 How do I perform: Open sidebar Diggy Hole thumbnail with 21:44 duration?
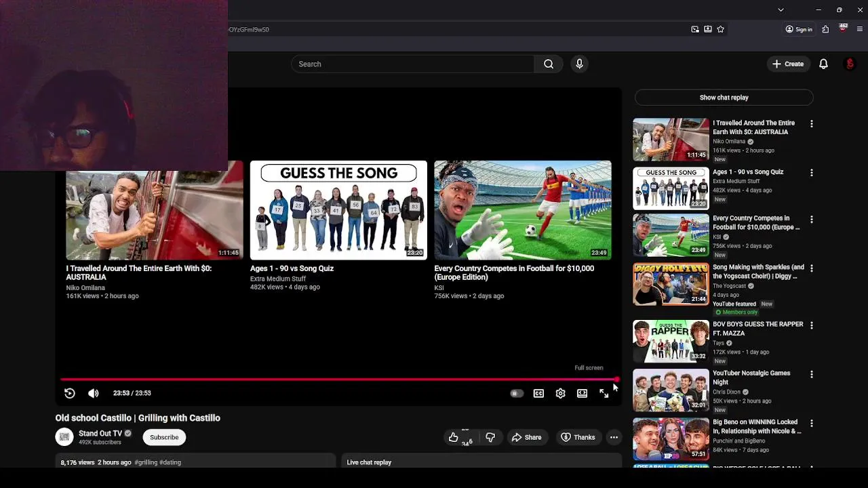coord(671,284)
